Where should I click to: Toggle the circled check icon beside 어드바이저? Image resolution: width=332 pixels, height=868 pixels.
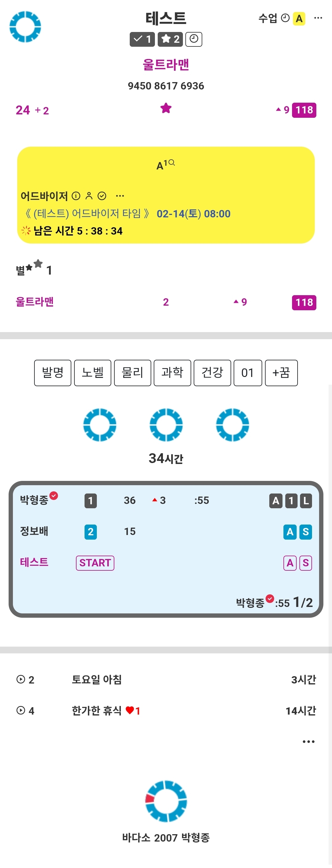pyautogui.click(x=102, y=196)
